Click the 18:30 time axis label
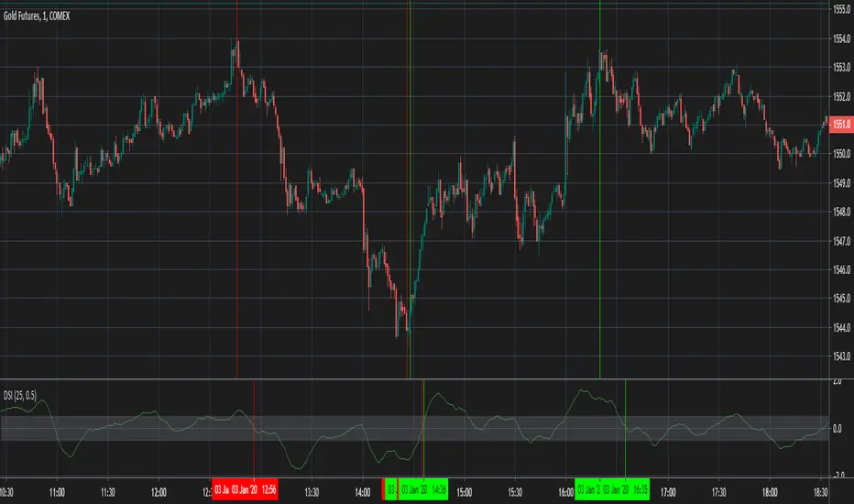The width and height of the screenshot is (854, 504). pos(820,493)
